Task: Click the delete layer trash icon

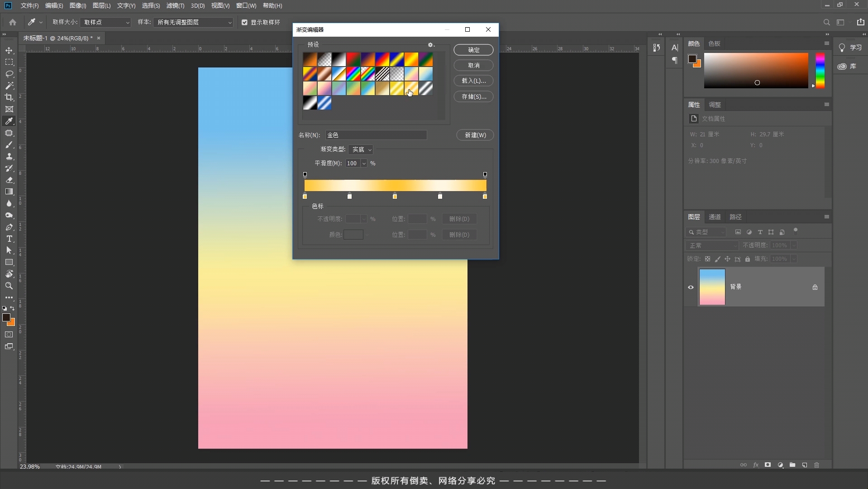Action: (817, 465)
